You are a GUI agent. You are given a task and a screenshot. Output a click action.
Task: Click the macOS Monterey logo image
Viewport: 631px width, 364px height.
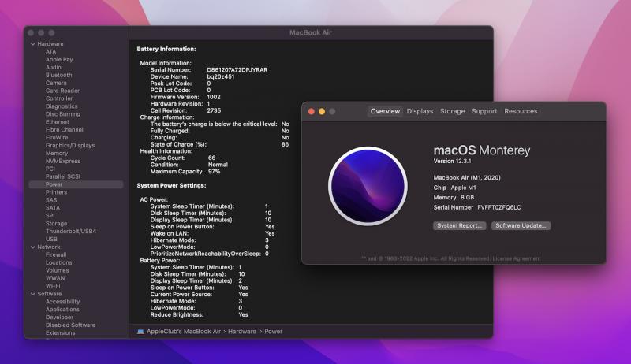[368, 186]
